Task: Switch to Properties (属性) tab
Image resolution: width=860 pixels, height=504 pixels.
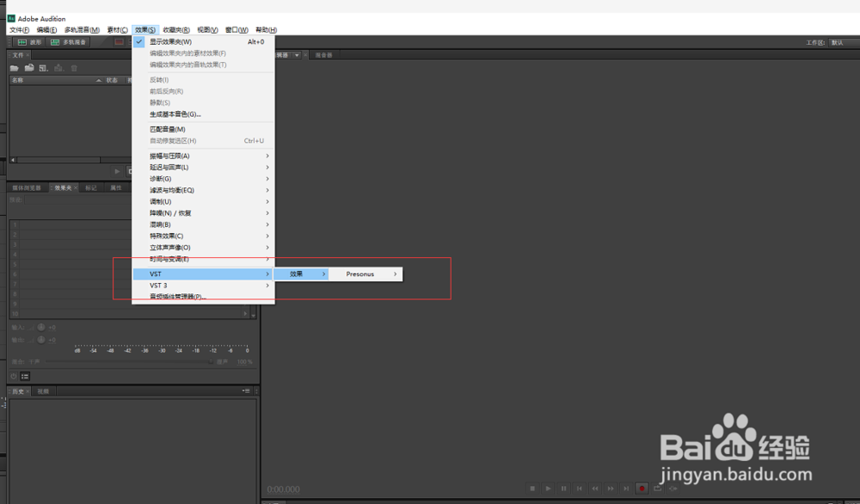Action: tap(116, 188)
